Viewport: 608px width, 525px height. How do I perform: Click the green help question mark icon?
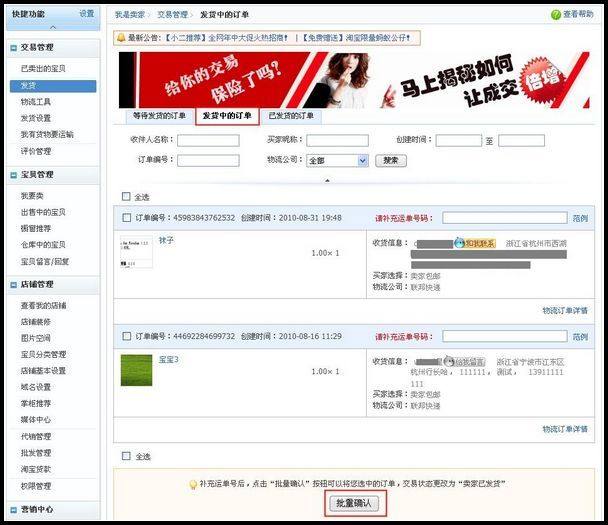point(556,15)
